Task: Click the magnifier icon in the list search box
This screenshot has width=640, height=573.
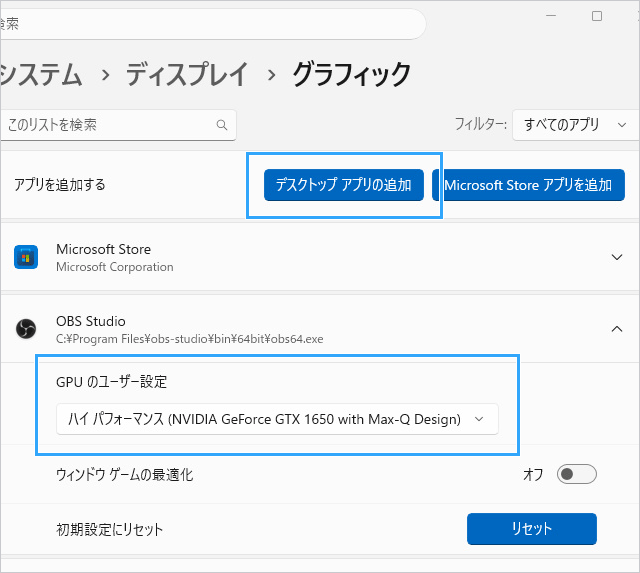Action: point(222,125)
